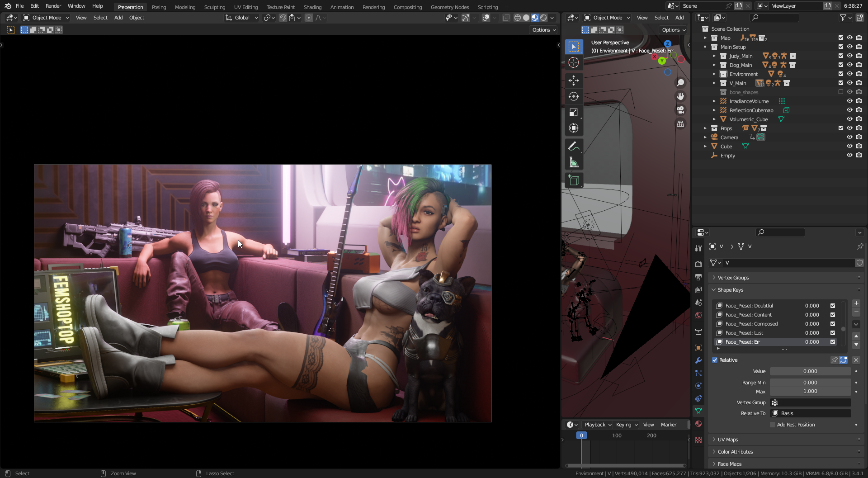Click the viewport zoom magnifier icon

click(680, 83)
